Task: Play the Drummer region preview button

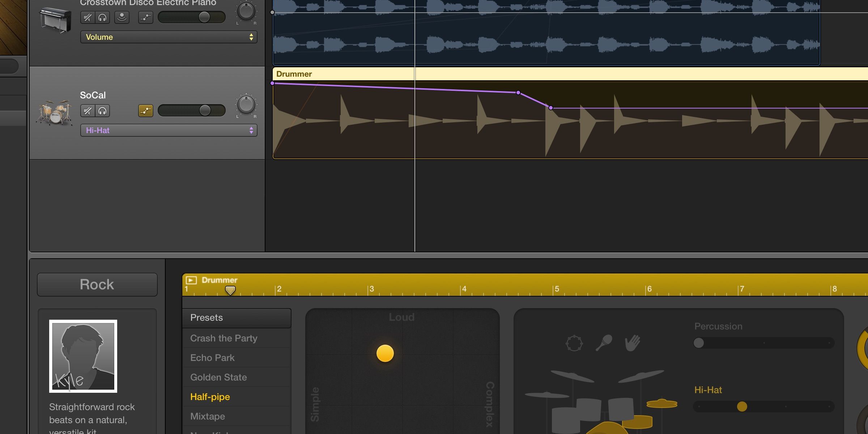Action: pos(191,280)
